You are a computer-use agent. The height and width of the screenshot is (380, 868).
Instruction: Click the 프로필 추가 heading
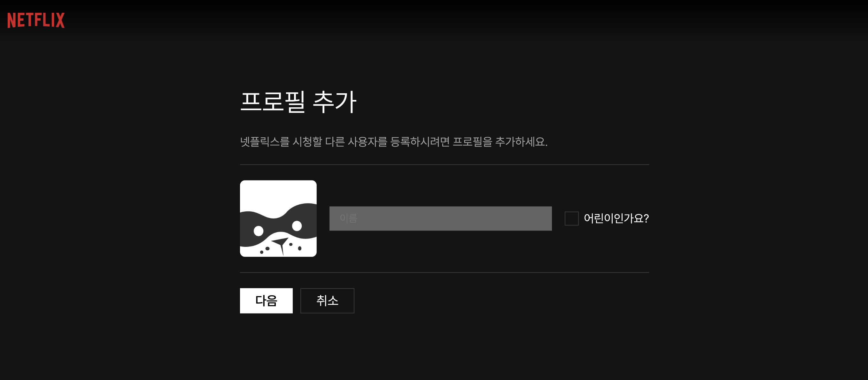pos(298,102)
